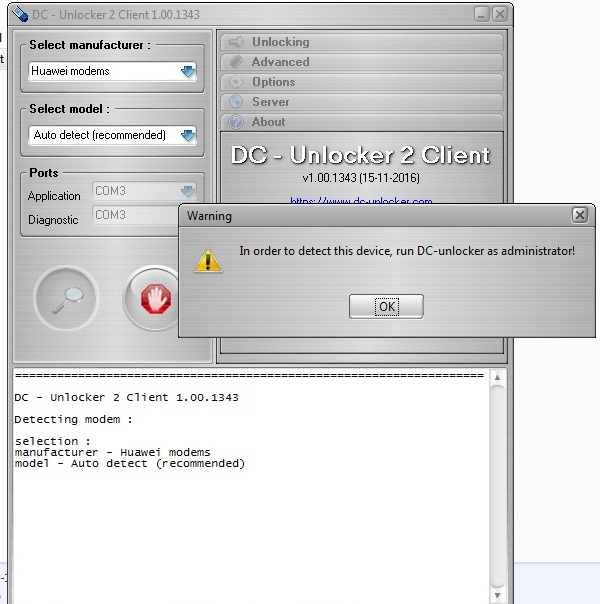Click the "manufacturer - Huawei modems" log line
The image size is (600, 604).
(x=112, y=452)
